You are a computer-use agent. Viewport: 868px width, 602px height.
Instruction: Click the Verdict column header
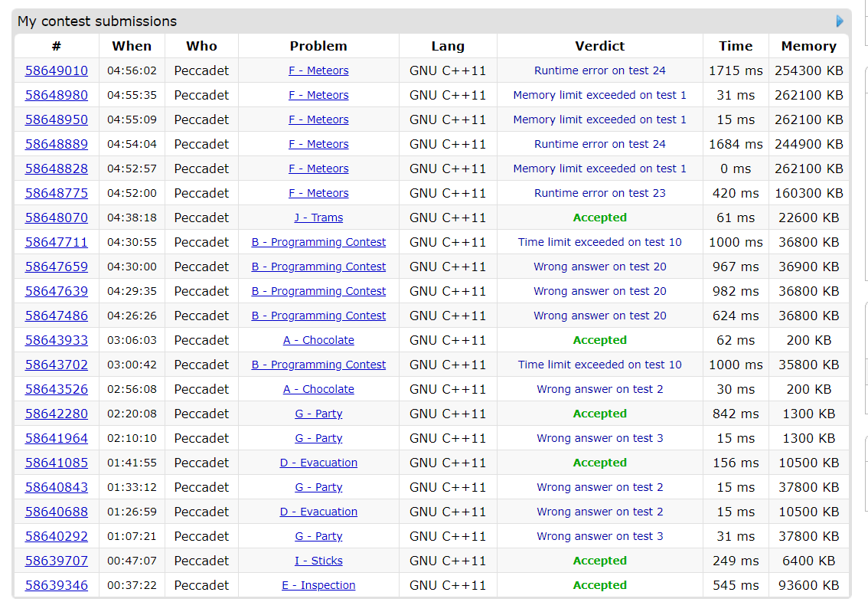tap(599, 46)
